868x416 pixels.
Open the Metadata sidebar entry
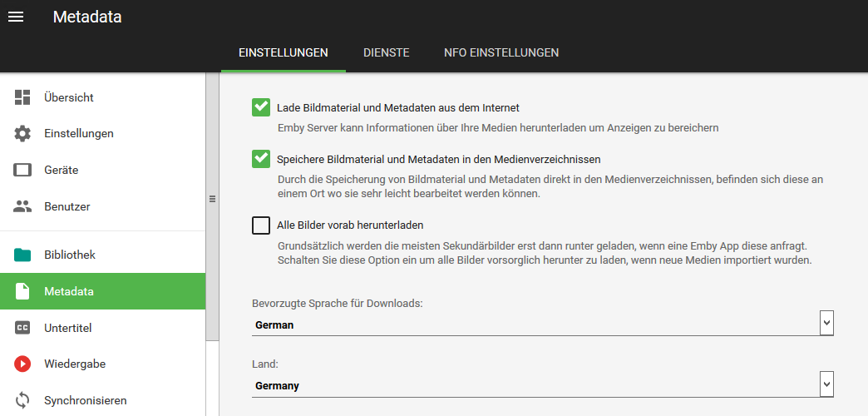tap(102, 291)
